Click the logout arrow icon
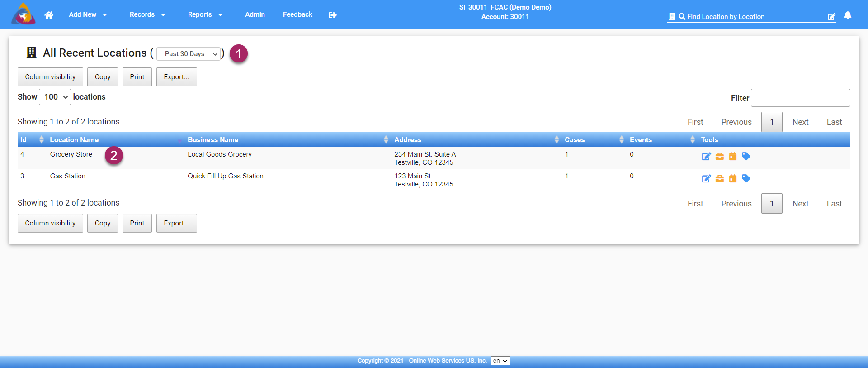The image size is (868, 368). coord(333,15)
